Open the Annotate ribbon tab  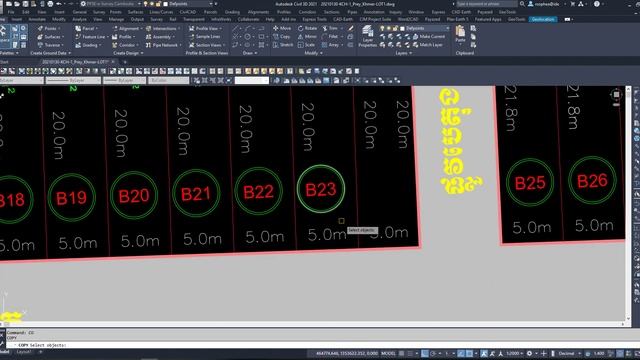tap(37, 19)
